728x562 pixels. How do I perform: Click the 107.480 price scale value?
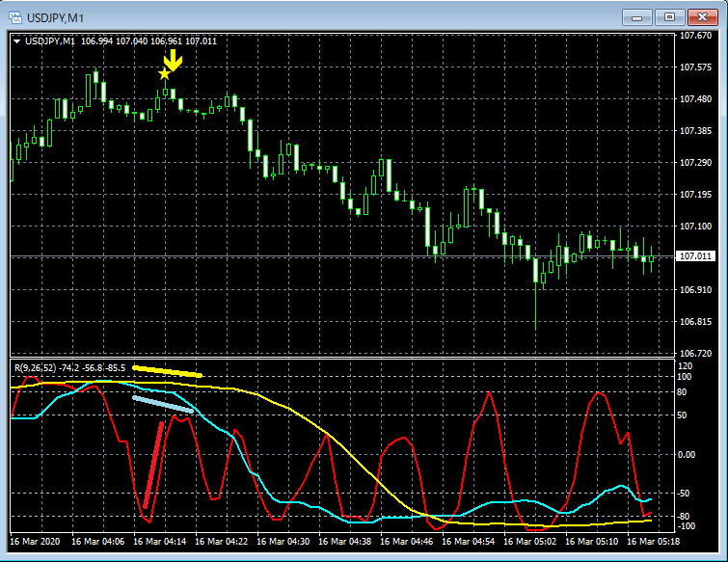(695, 99)
